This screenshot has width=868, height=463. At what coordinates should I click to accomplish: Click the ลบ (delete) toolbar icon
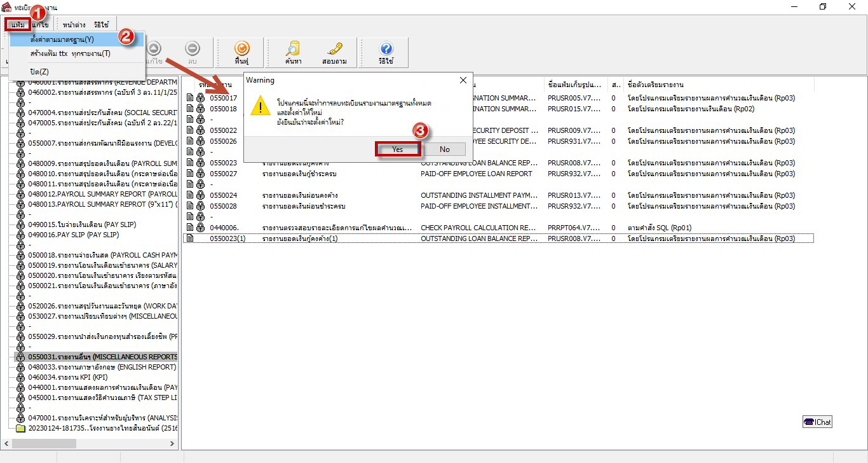[x=192, y=50]
